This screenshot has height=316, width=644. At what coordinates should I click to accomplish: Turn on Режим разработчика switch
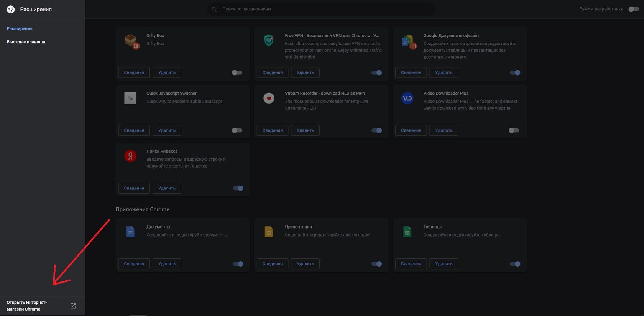click(x=633, y=9)
